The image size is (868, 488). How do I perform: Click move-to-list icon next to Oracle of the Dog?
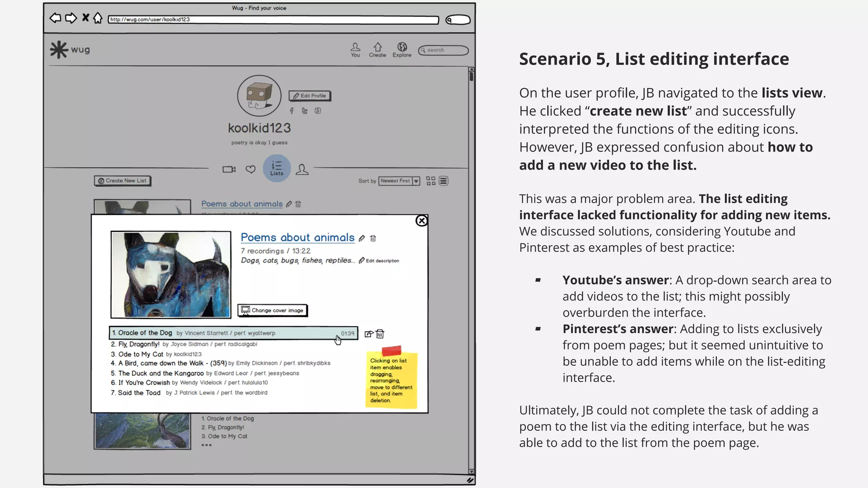click(369, 334)
